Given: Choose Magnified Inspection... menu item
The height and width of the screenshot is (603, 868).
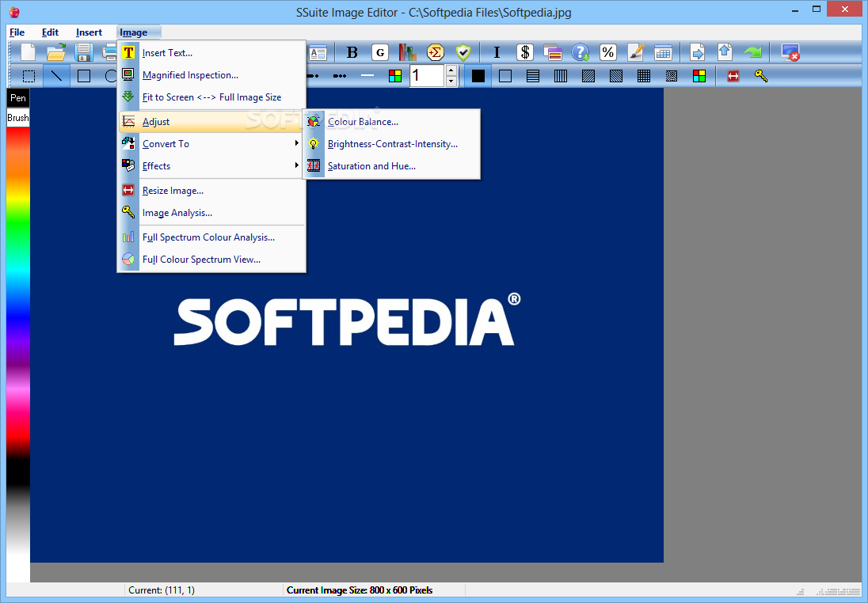Looking at the screenshot, I should [x=212, y=75].
